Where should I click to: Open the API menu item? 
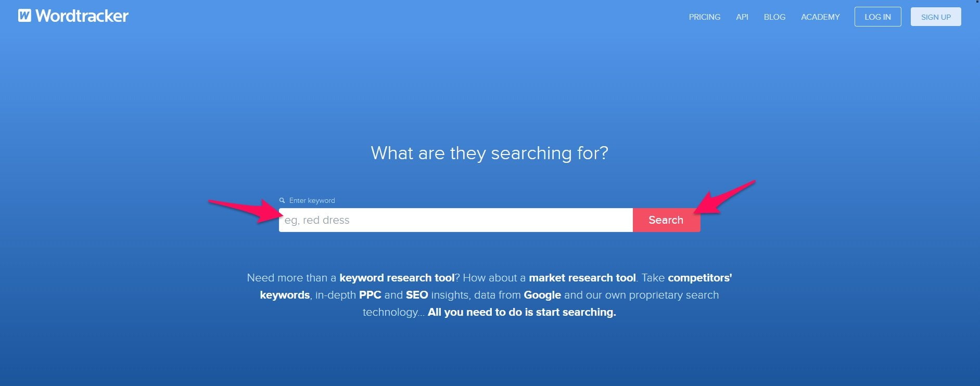tap(742, 17)
